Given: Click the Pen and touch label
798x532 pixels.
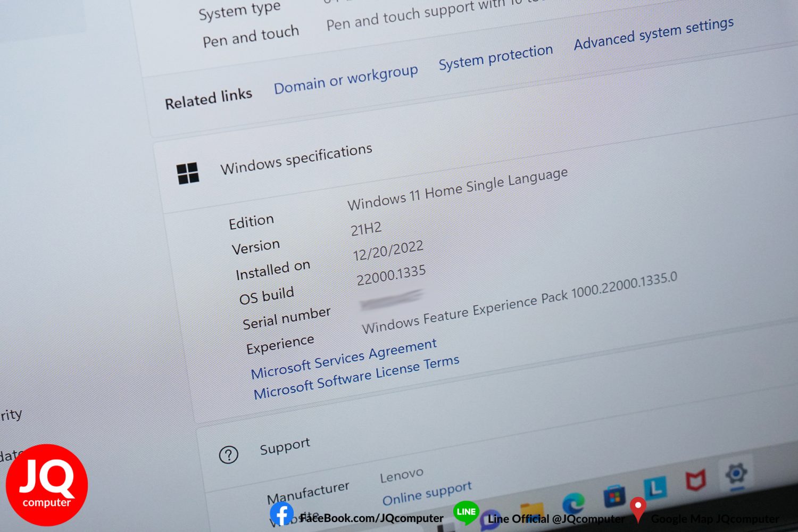Looking at the screenshot, I should 251,36.
